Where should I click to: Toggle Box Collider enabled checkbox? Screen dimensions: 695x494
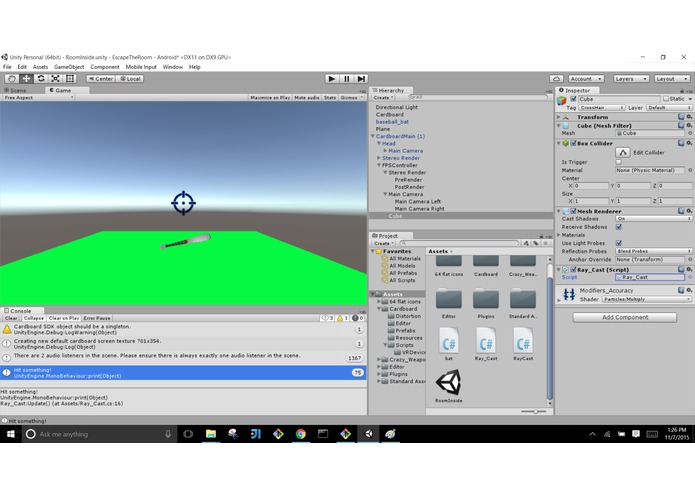pyautogui.click(x=573, y=143)
